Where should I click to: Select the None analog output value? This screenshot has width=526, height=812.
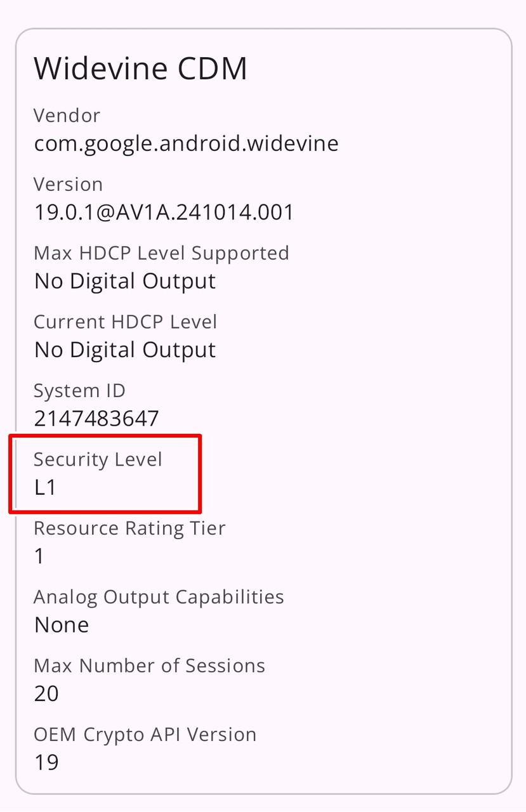tap(62, 625)
